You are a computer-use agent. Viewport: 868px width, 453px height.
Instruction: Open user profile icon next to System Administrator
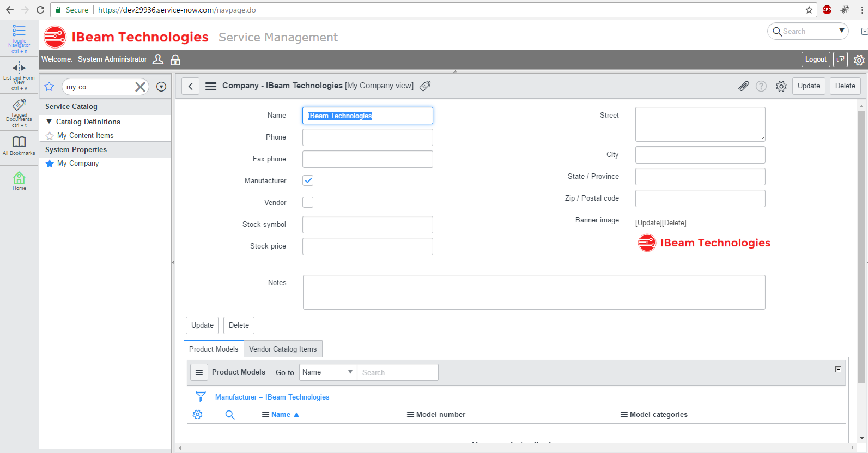pyautogui.click(x=158, y=59)
